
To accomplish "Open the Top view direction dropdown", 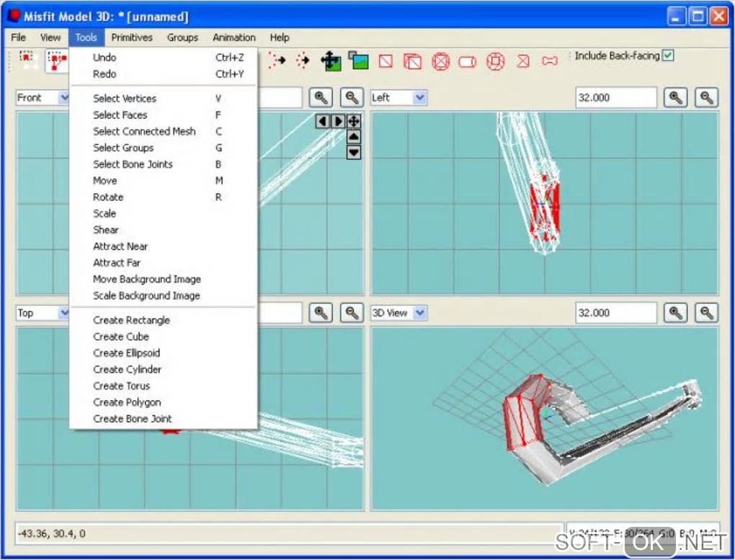I will [64, 313].
